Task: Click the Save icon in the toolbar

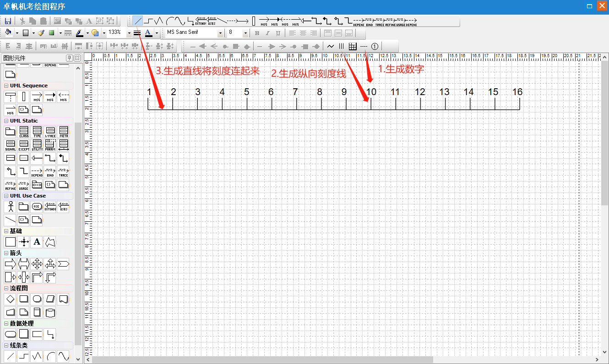Action: click(x=8, y=21)
